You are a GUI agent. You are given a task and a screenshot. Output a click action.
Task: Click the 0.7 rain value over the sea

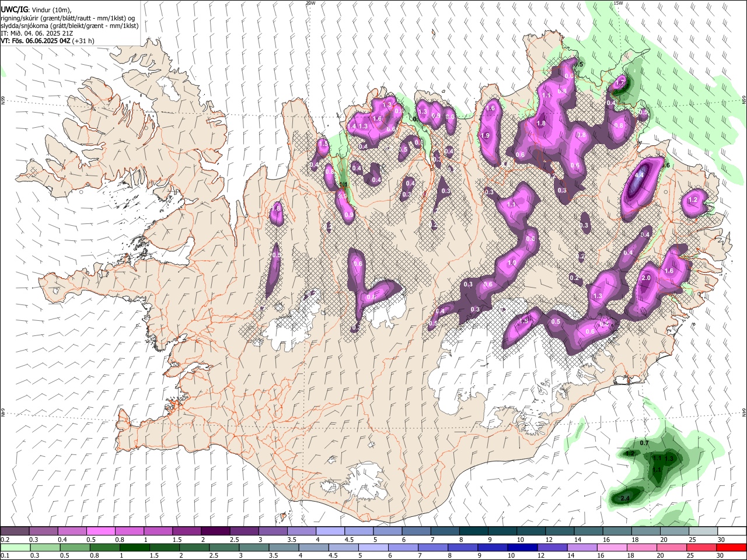[644, 443]
